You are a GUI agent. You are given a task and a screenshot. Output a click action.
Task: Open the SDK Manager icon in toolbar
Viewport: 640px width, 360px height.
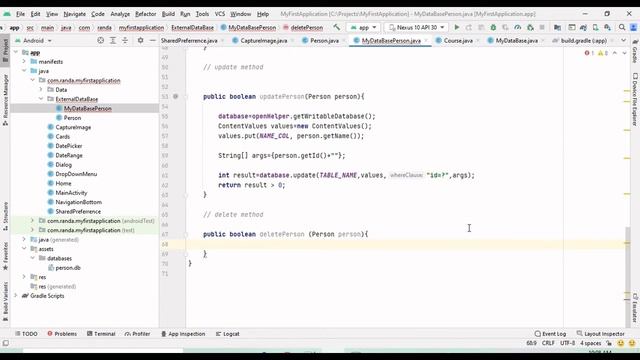607,27
